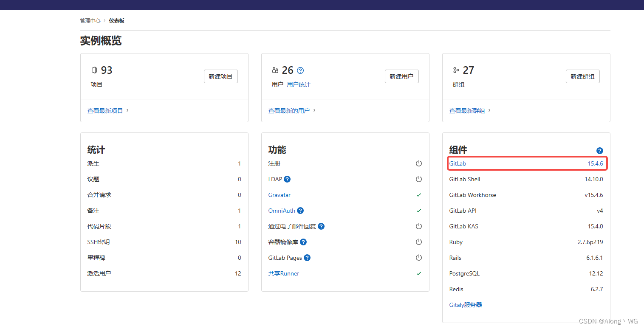This screenshot has height=329, width=644.
Task: Click the power-off icon in the LDAP row
Action: (x=419, y=179)
